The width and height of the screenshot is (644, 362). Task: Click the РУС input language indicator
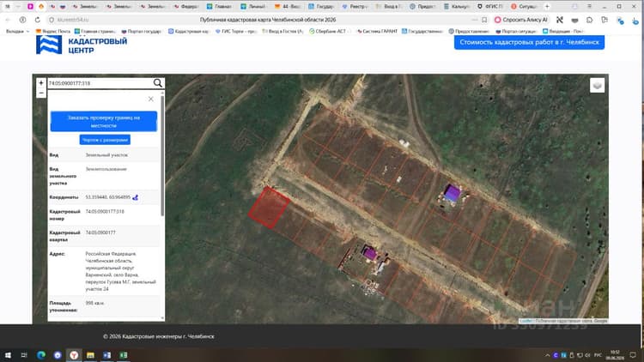[x=598, y=355]
